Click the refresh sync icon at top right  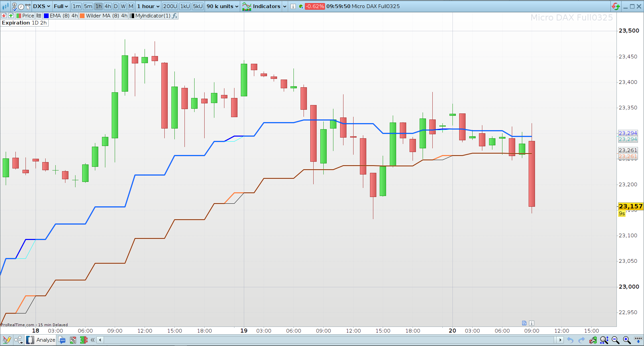tap(615, 6)
